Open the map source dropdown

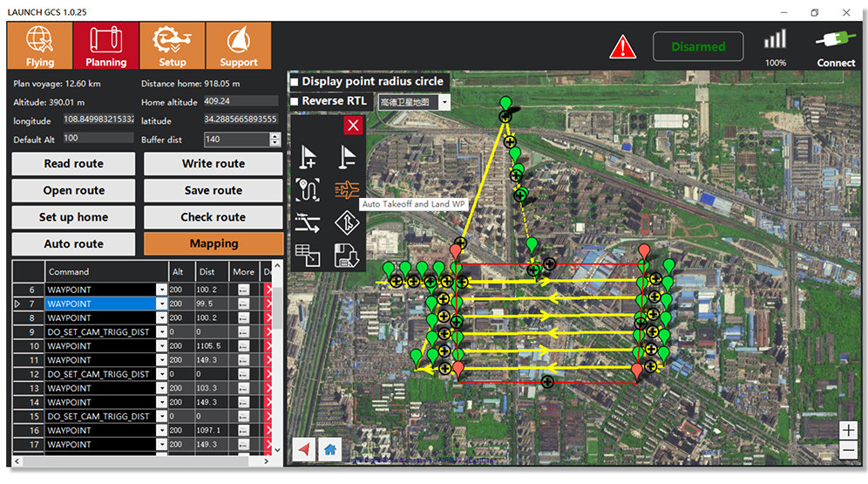click(444, 102)
